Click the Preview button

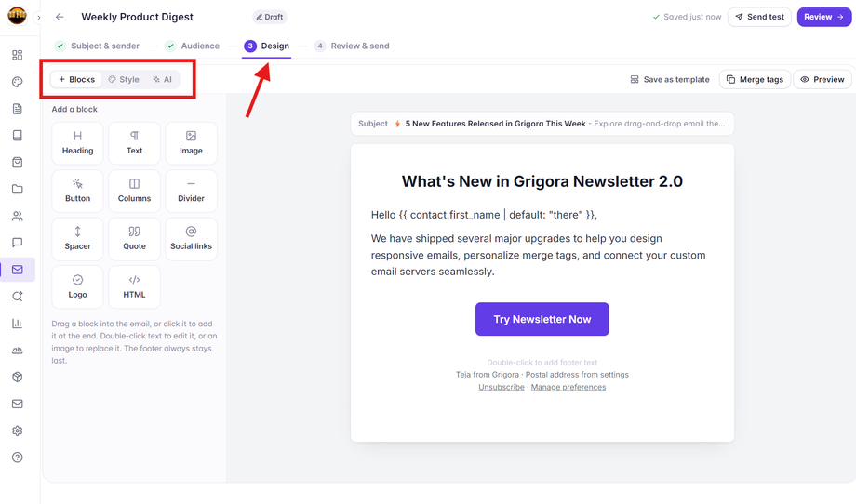[823, 79]
